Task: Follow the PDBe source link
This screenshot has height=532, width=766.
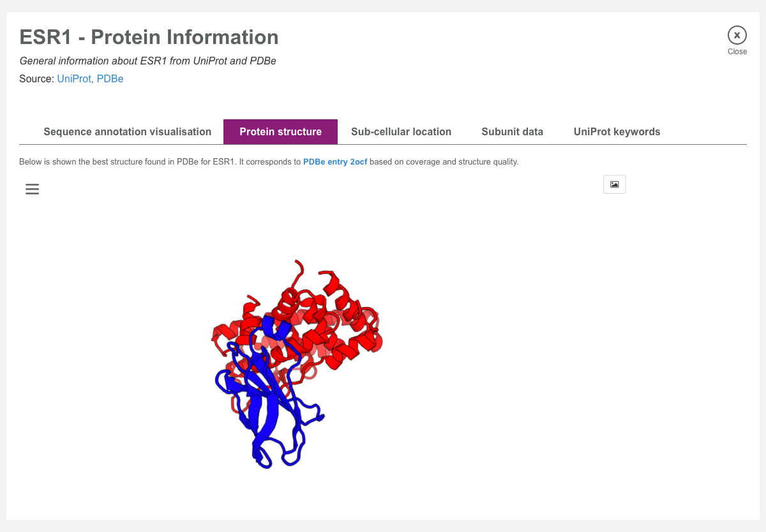Action: coord(110,78)
